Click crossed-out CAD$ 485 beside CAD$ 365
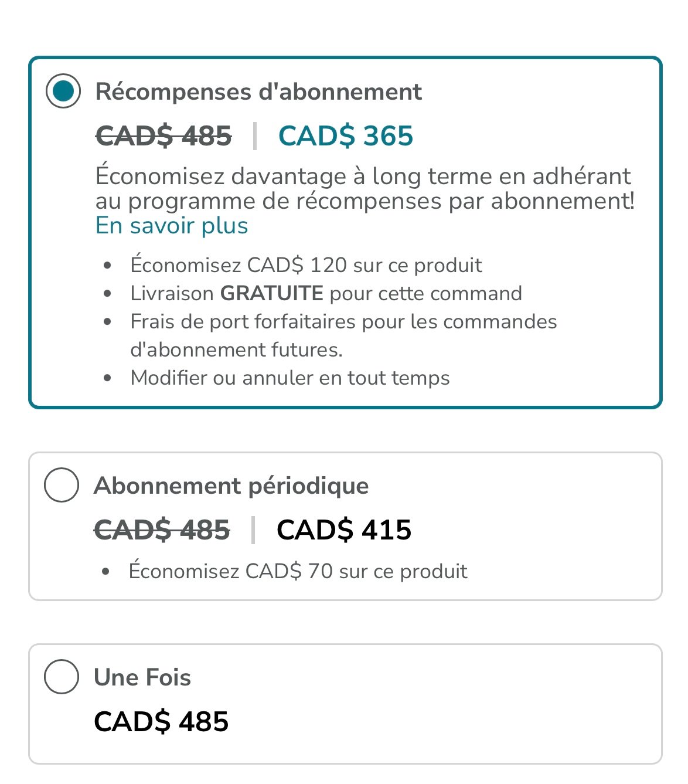The height and width of the screenshot is (784, 688). tap(164, 136)
